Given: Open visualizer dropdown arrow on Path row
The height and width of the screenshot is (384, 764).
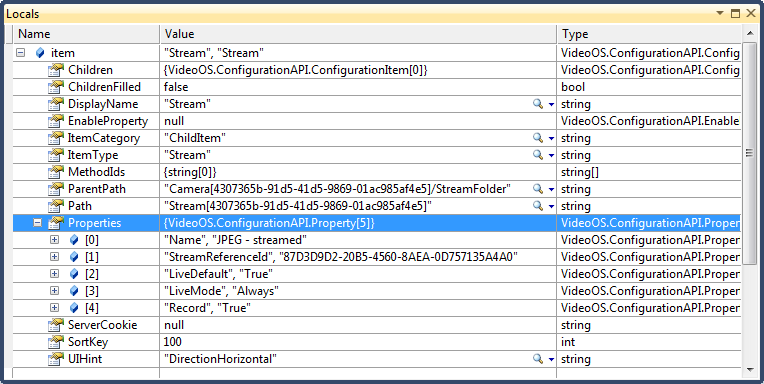Looking at the screenshot, I should 551,207.
